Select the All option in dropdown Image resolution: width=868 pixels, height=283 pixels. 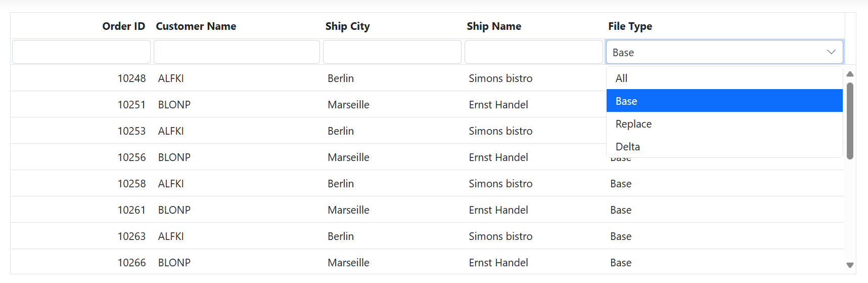tap(724, 78)
